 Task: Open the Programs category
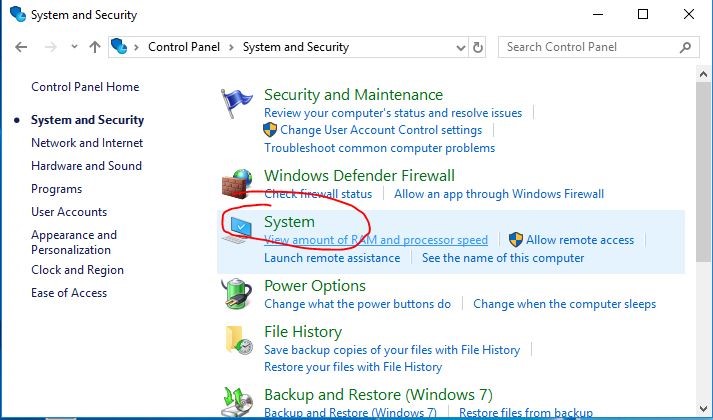pos(56,189)
